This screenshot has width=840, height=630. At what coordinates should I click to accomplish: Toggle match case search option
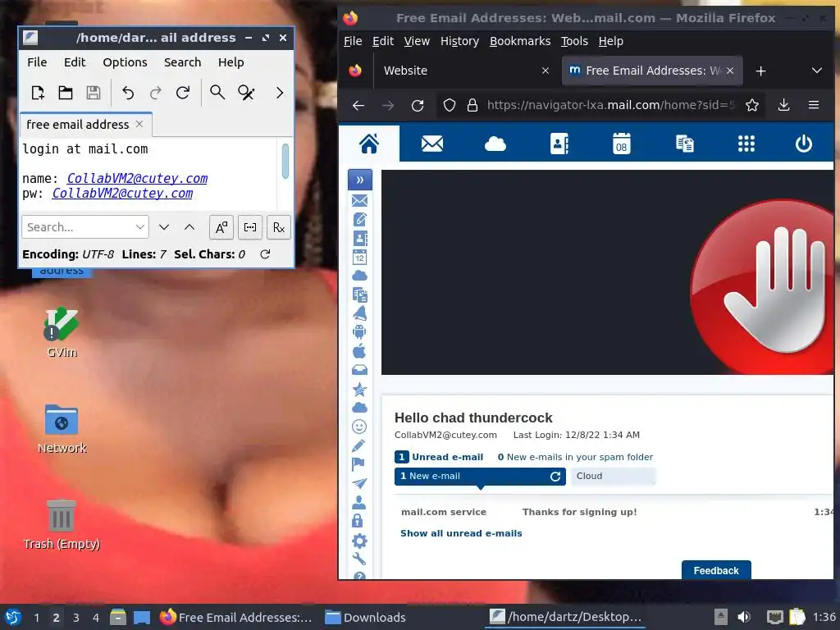click(221, 227)
